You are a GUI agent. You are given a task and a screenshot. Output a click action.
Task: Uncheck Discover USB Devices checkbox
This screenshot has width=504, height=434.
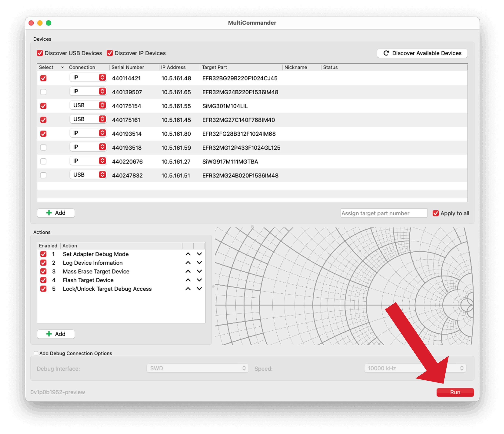point(40,53)
